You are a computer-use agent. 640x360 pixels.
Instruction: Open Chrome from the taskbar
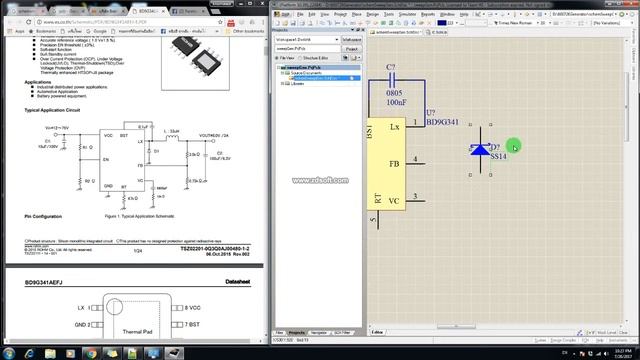coord(91,353)
